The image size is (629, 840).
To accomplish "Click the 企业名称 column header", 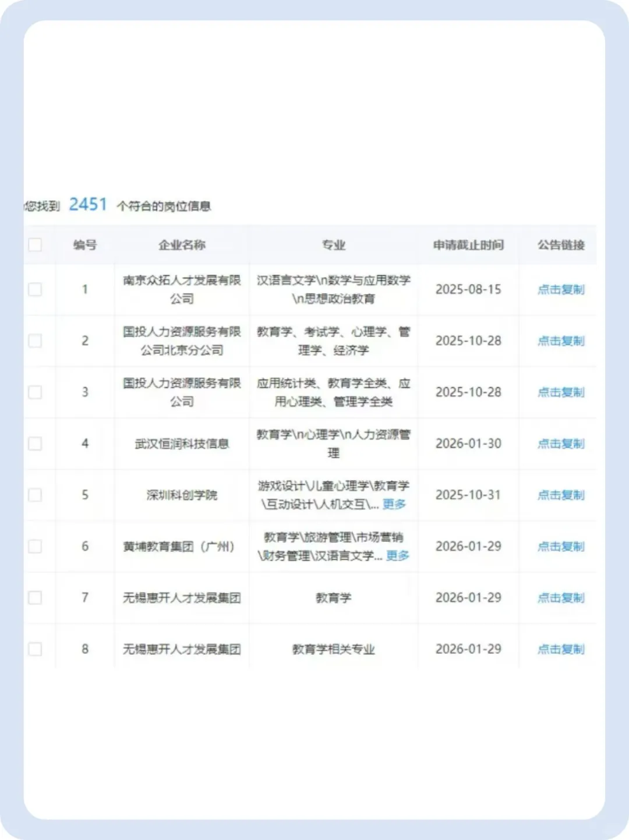I will pyautogui.click(x=182, y=245).
